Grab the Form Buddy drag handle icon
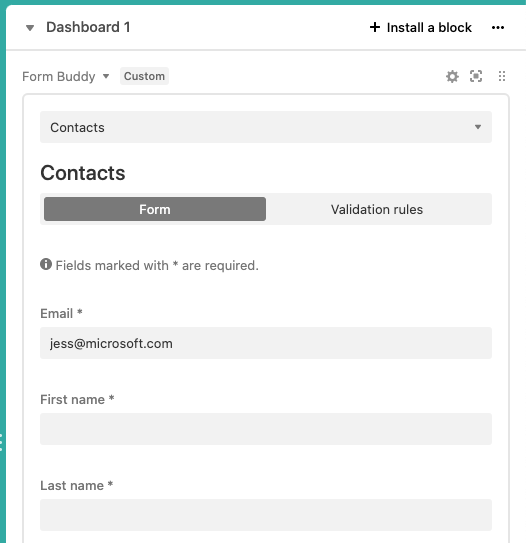Image resolution: width=526 pixels, height=543 pixels. (502, 76)
